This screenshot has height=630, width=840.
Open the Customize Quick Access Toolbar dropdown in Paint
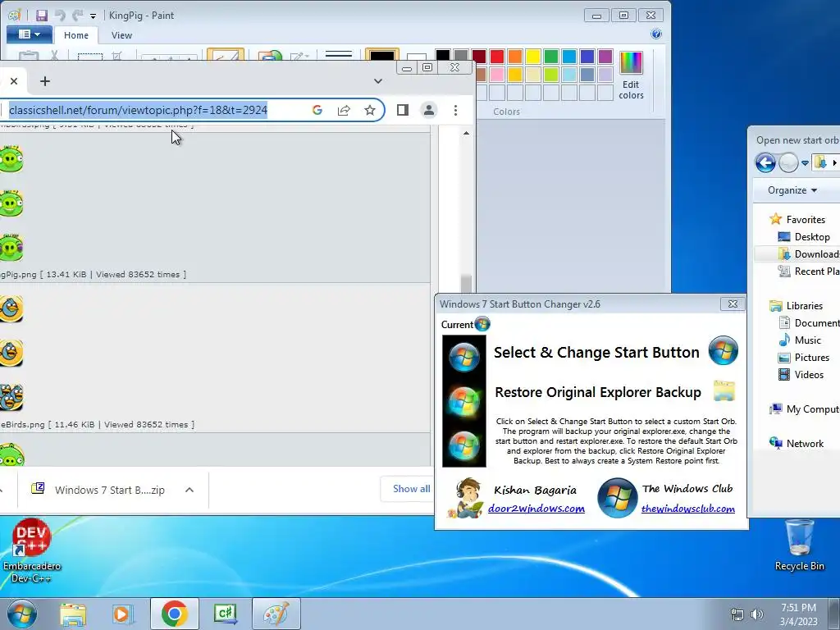click(93, 16)
